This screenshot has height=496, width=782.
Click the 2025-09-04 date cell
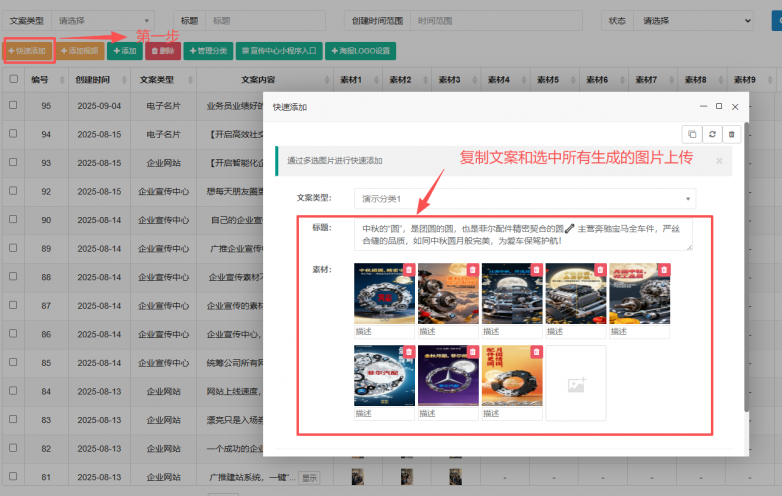click(x=99, y=106)
